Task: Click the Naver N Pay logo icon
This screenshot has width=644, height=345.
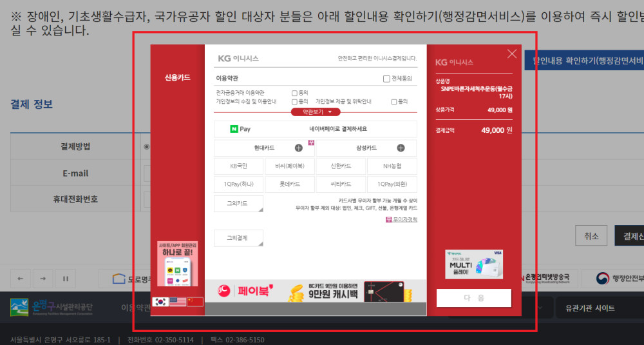Action: tap(240, 129)
